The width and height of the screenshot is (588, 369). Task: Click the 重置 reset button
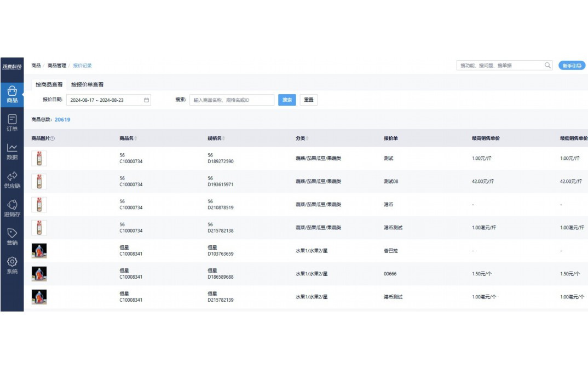pyautogui.click(x=309, y=100)
